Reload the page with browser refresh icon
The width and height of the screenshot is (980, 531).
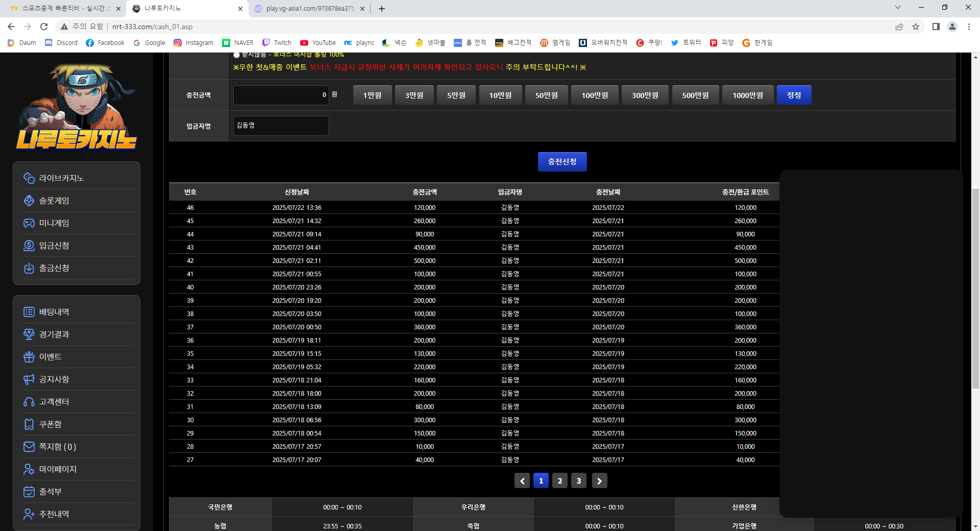(x=44, y=27)
